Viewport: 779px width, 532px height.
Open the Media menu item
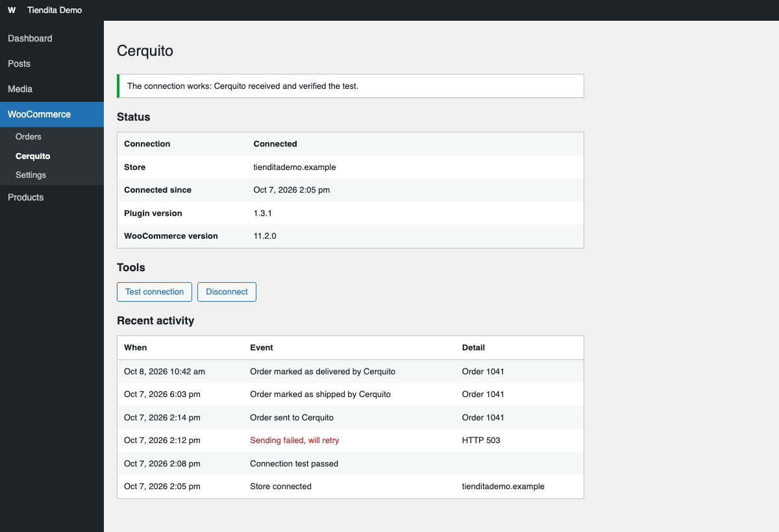52,89
